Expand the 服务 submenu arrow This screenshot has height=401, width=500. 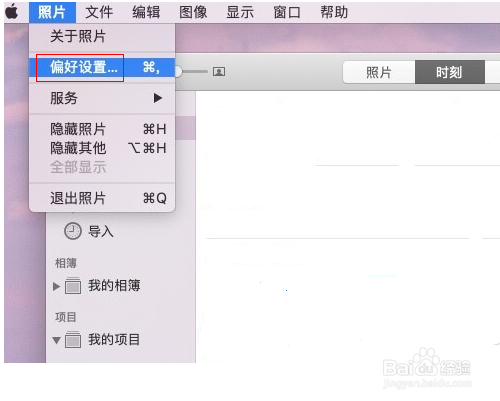pos(158,98)
